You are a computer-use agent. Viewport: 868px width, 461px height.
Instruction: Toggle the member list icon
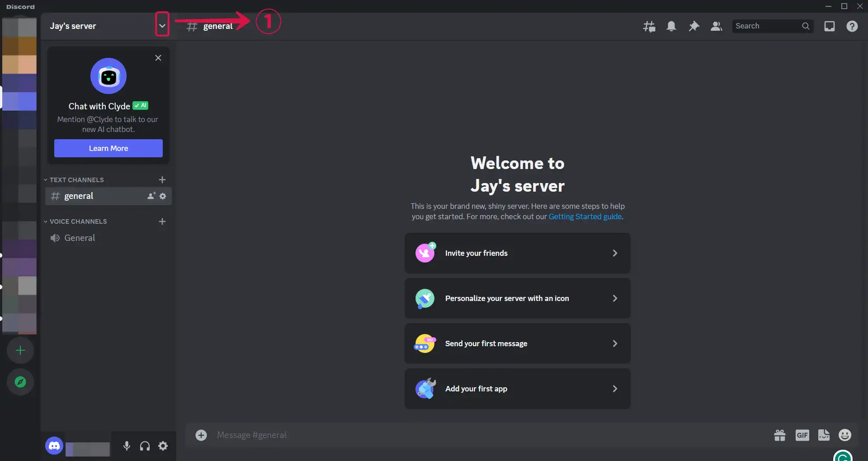pos(716,26)
